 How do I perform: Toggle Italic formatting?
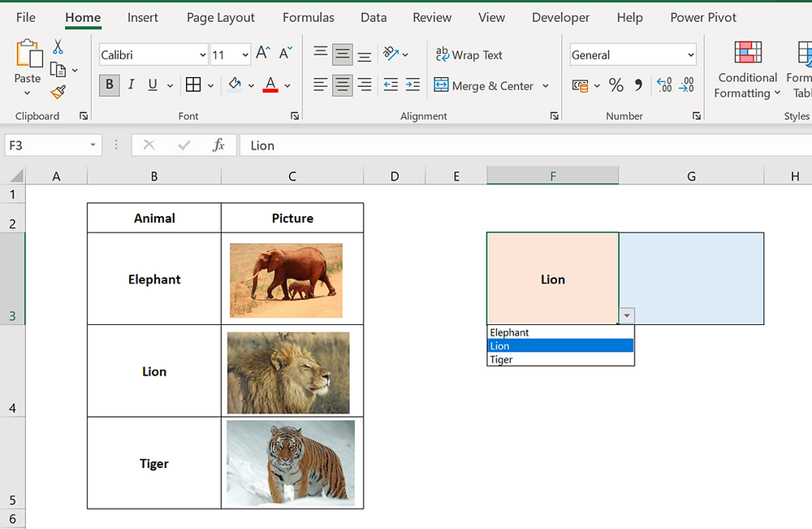point(130,85)
